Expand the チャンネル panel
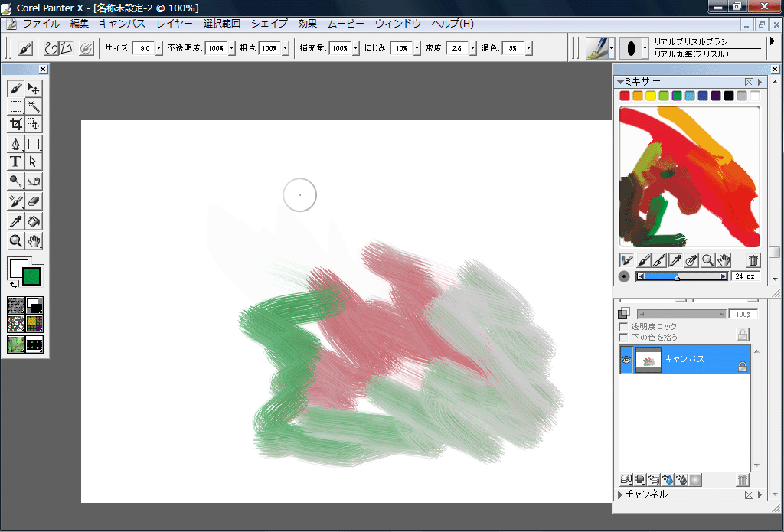The width and height of the screenshot is (784, 532). 620,494
